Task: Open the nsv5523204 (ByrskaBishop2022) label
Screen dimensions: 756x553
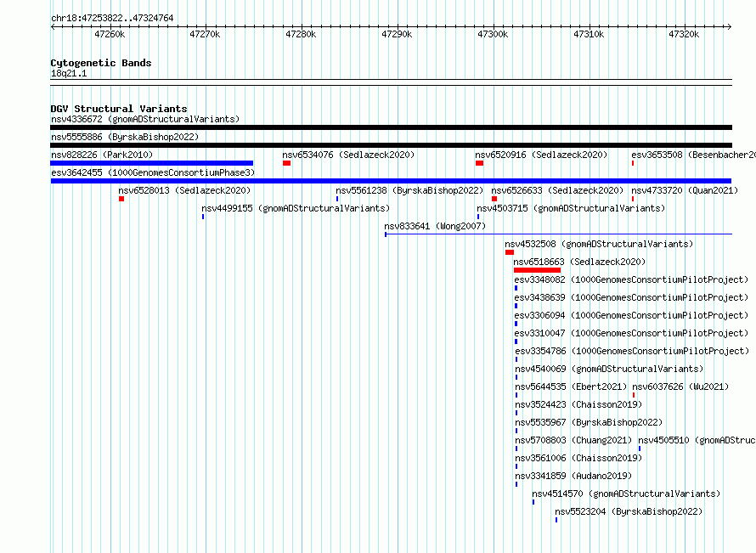Action: pyautogui.click(x=629, y=511)
